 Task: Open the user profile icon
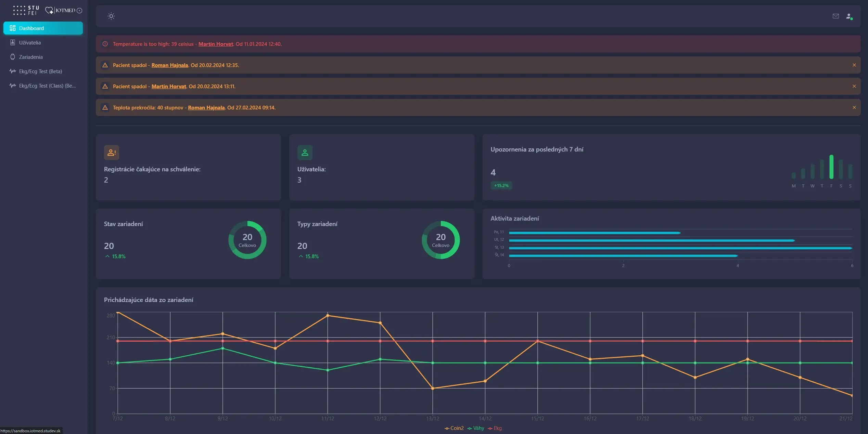click(849, 16)
